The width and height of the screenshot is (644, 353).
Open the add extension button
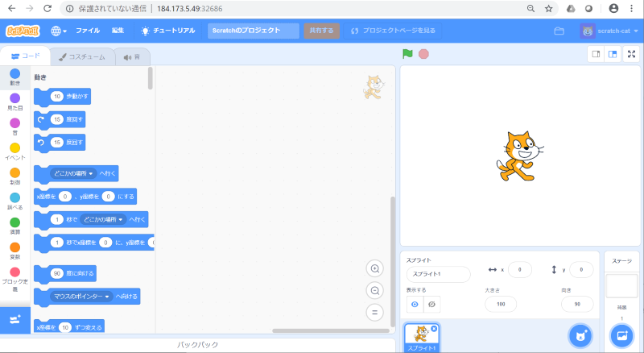[15, 320]
